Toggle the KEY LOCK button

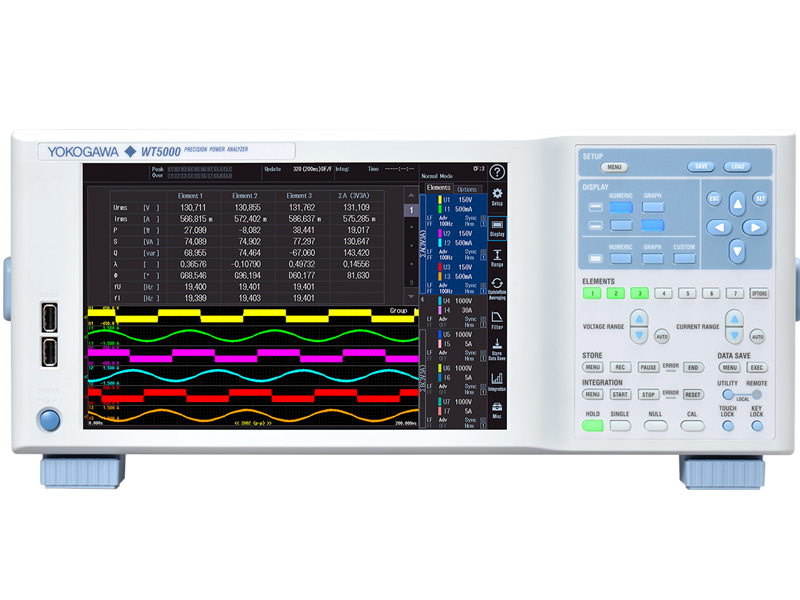pyautogui.click(x=757, y=426)
